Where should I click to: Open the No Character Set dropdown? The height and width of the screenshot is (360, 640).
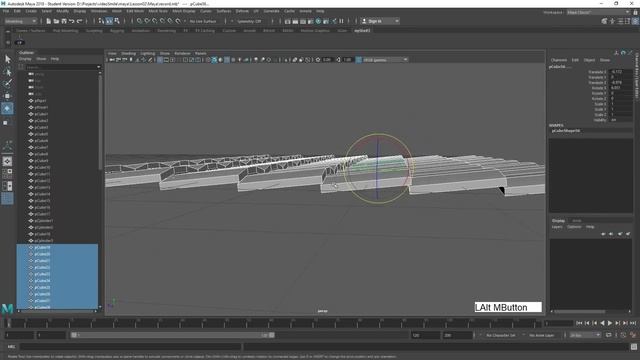coord(501,335)
